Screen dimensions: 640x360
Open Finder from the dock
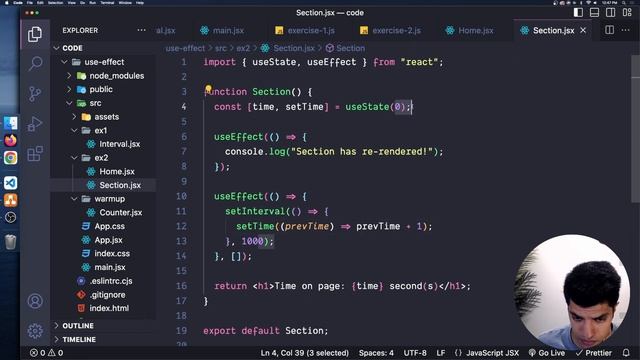(11, 123)
